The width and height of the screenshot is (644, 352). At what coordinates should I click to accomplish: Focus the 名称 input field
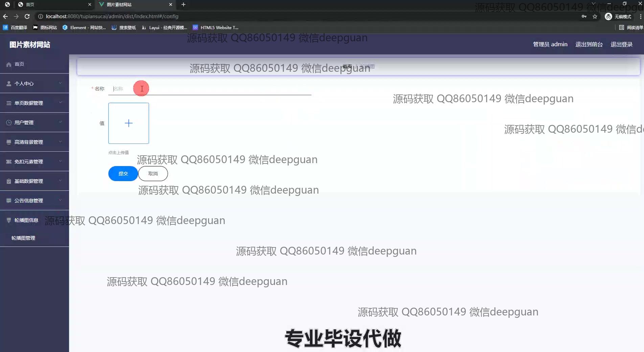tap(210, 89)
